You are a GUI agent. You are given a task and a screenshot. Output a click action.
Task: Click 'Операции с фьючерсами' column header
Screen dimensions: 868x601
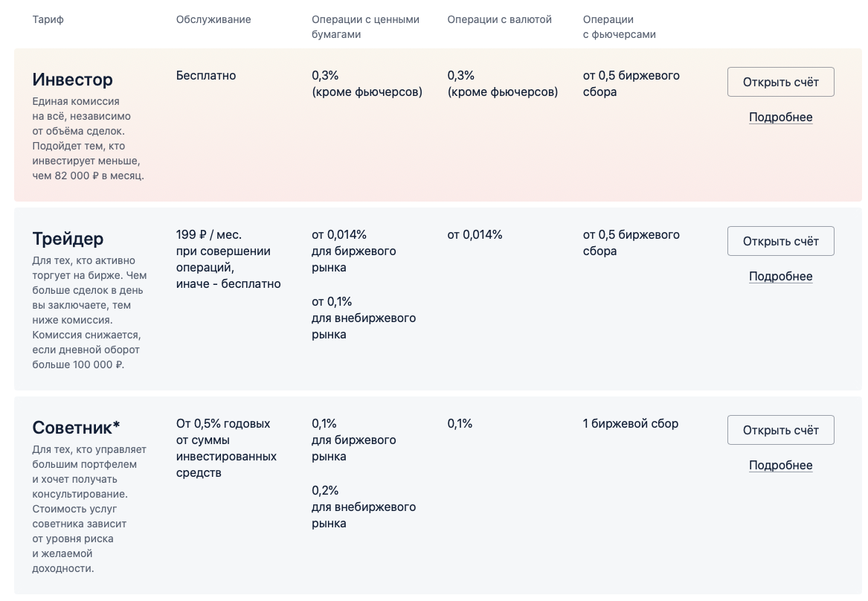(619, 27)
